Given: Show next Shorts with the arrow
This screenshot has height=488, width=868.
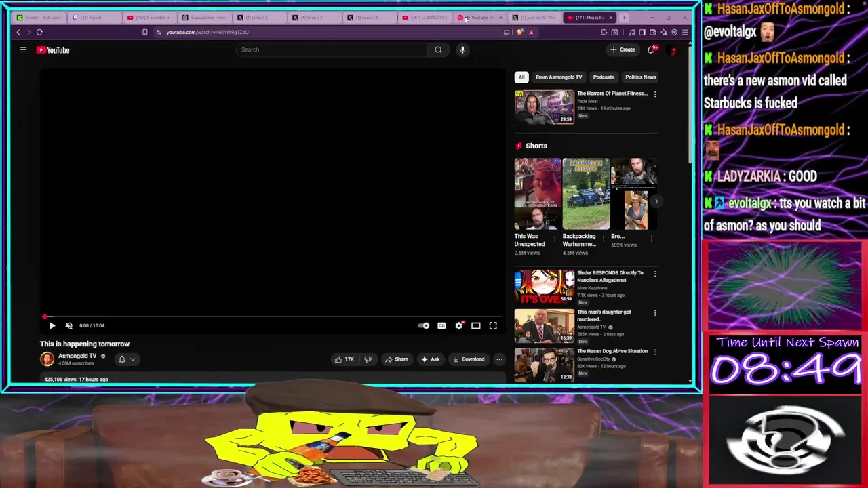Looking at the screenshot, I should click(656, 201).
